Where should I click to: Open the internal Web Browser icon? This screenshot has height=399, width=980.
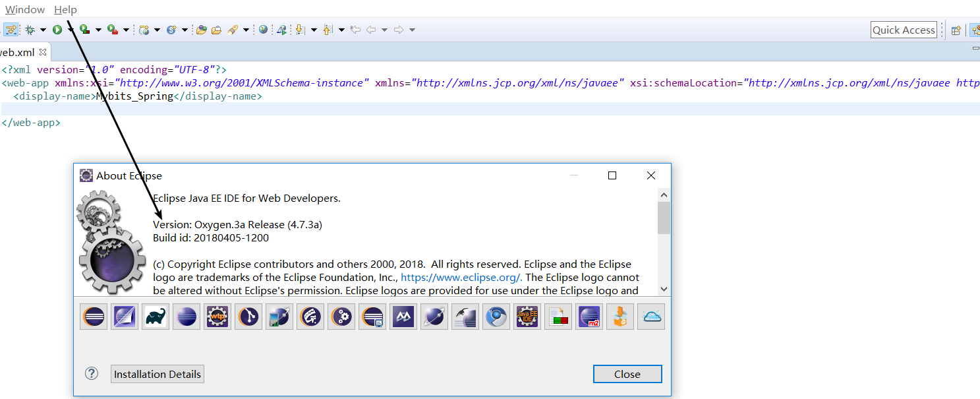click(262, 29)
